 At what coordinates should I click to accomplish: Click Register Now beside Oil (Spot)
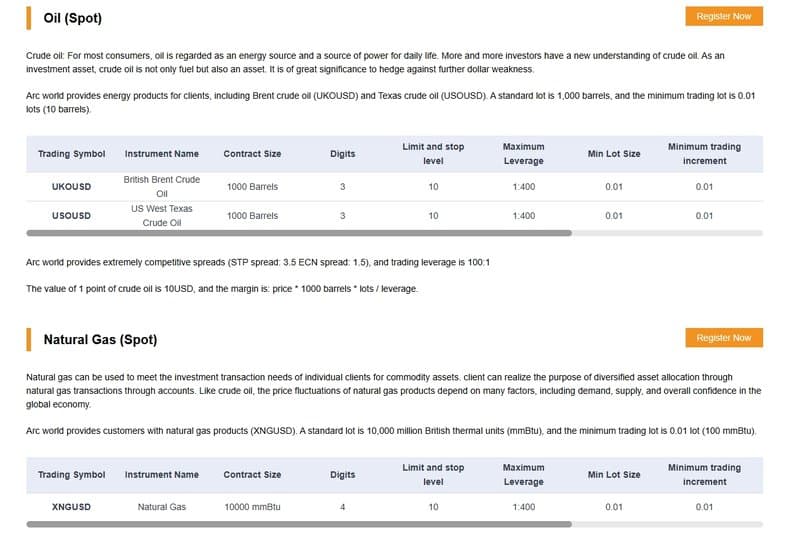tap(723, 16)
